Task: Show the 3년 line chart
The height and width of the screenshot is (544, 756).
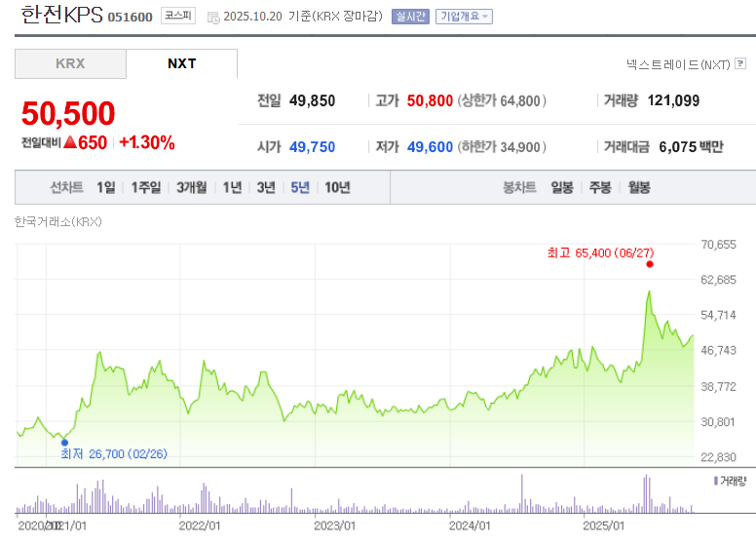Action: [x=266, y=187]
